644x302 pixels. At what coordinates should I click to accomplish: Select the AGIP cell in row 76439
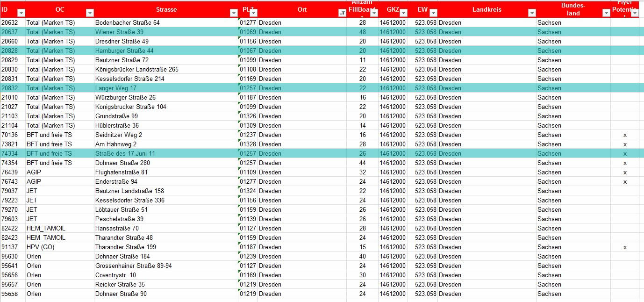[60, 172]
